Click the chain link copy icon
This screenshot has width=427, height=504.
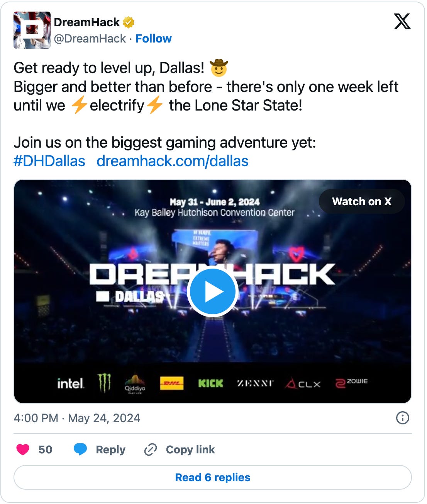point(150,450)
